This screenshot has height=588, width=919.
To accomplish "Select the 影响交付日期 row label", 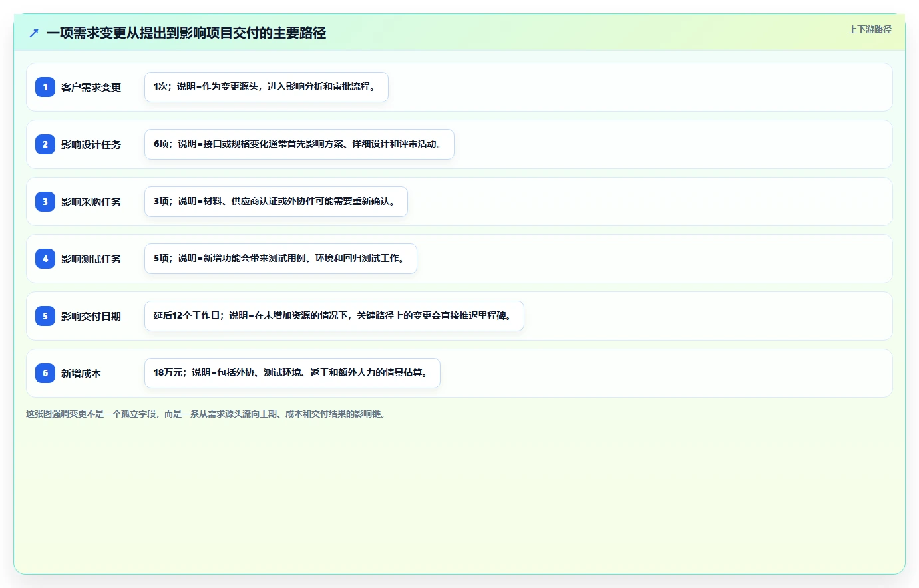I will click(91, 316).
